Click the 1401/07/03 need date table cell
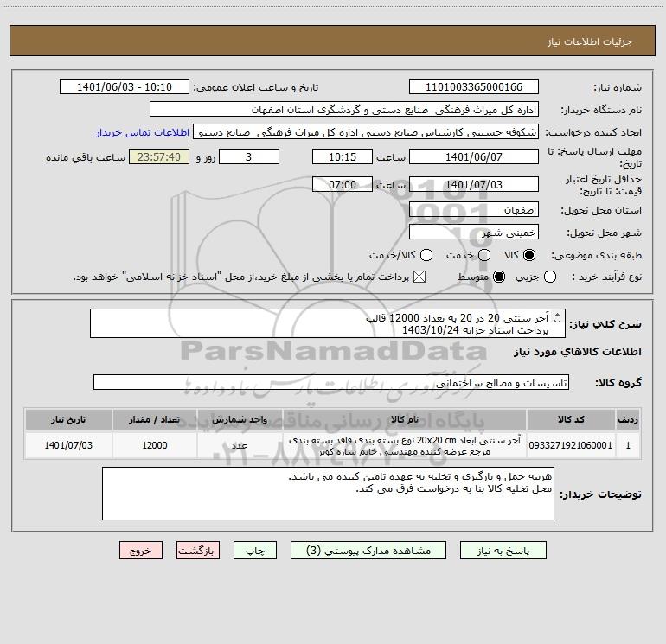 [x=68, y=445]
